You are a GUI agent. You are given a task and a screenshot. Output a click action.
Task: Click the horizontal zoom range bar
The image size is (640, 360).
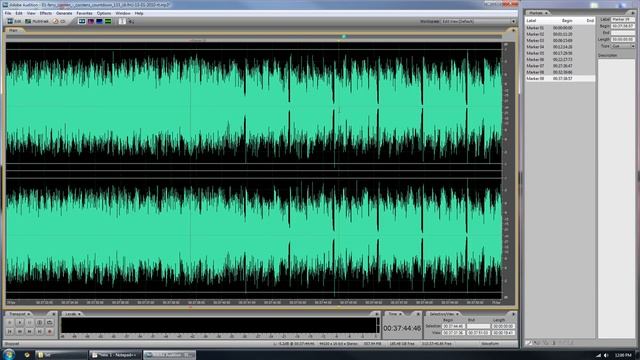[x=254, y=37]
